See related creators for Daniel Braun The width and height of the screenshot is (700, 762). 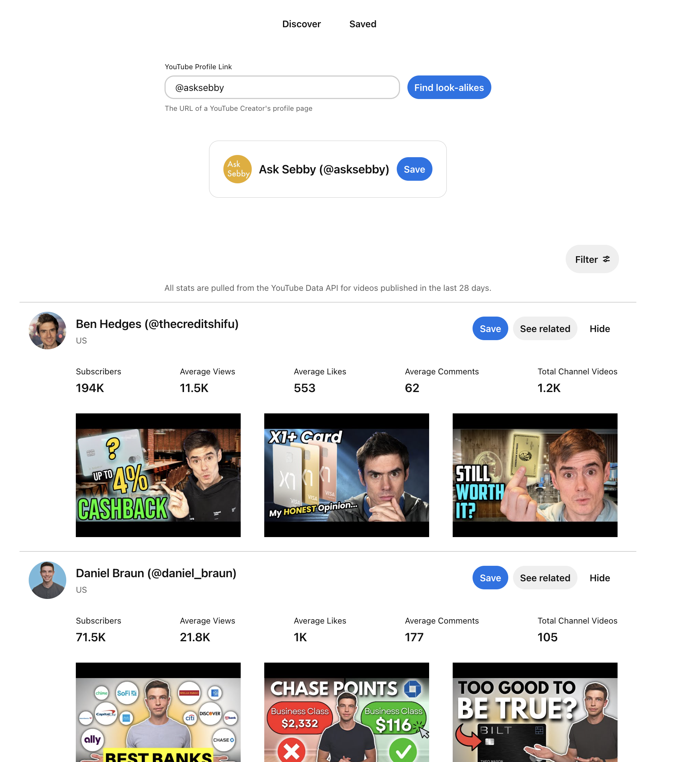[545, 578]
